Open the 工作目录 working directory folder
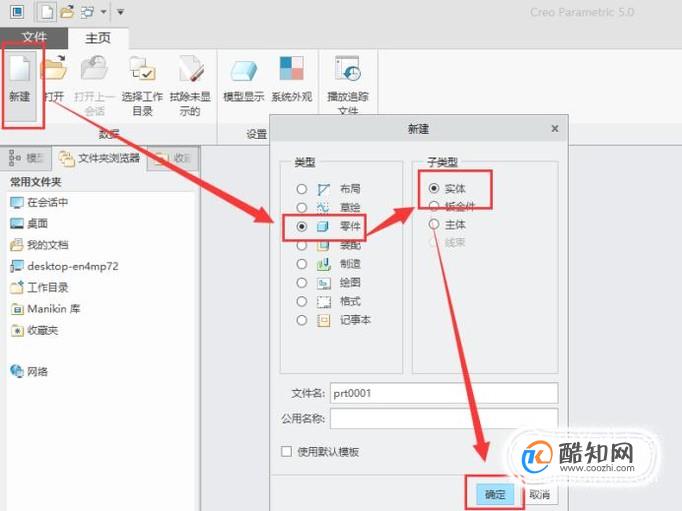Image resolution: width=682 pixels, height=511 pixels. click(39, 287)
